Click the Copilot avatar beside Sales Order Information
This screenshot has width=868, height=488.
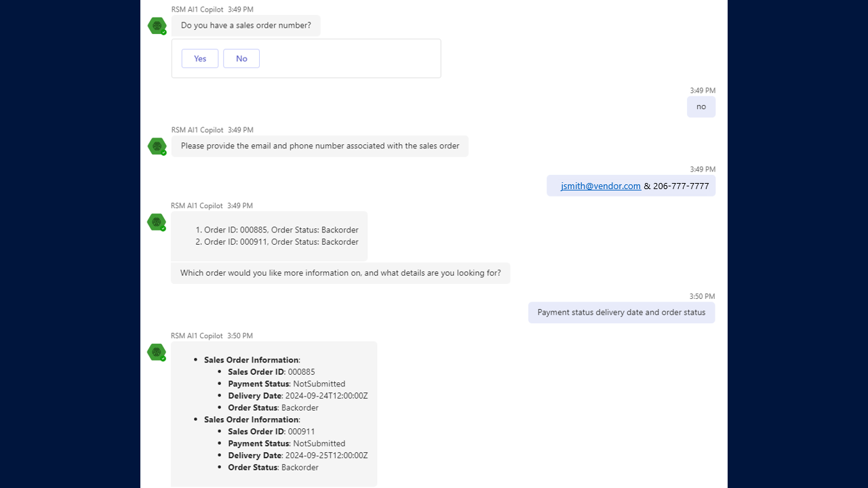point(157,352)
